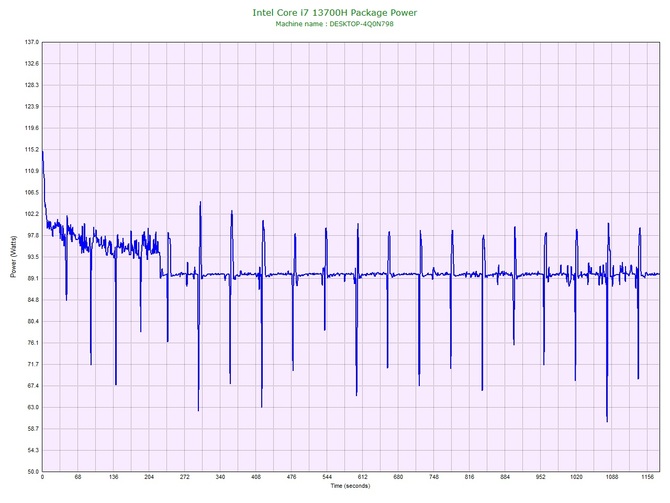Click the deepest power dip near 1080 seconds
The image size is (670, 503).
click(x=607, y=421)
